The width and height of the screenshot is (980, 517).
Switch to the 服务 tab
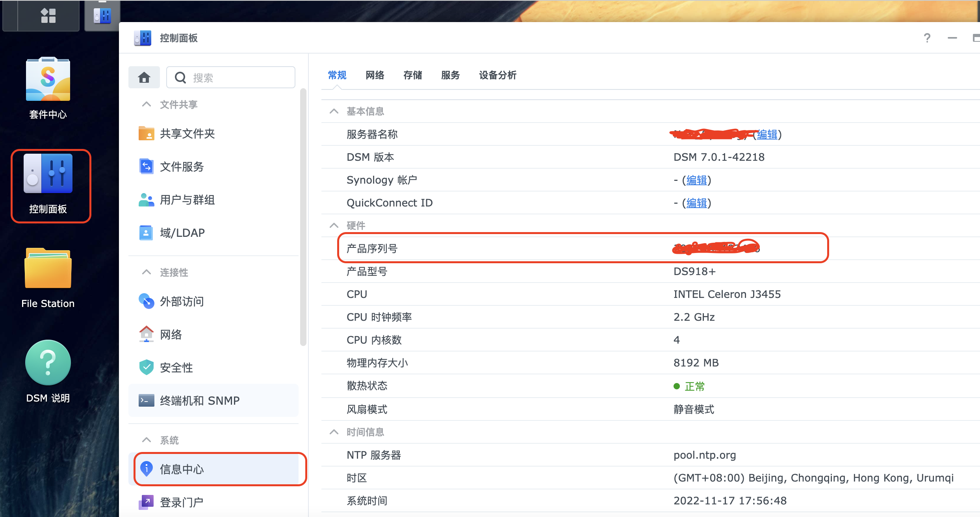pos(451,75)
